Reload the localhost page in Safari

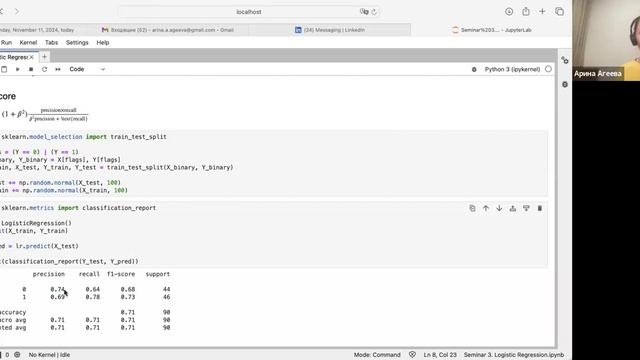(x=374, y=12)
